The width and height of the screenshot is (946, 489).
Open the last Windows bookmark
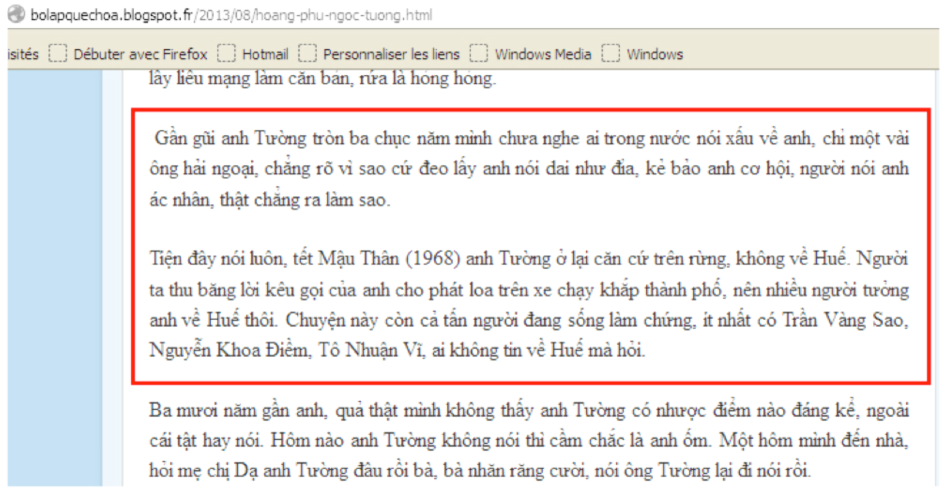coord(655,54)
